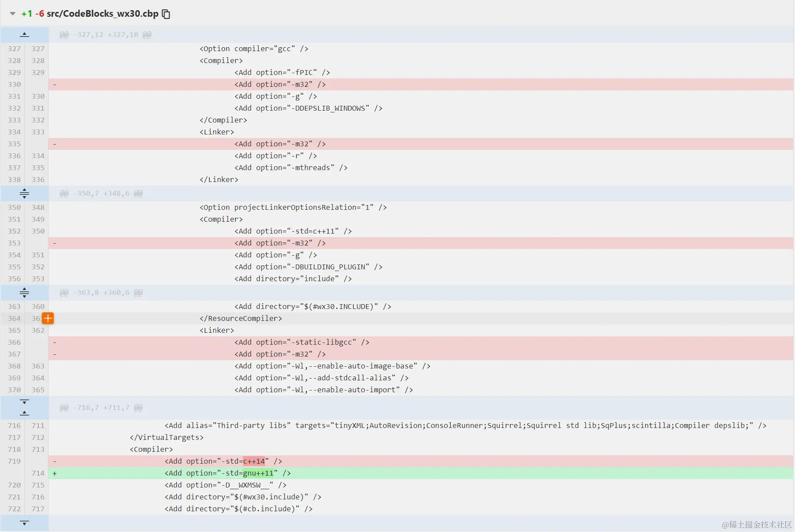Click the </ResourceCompiler> code line

pyautogui.click(x=241, y=318)
